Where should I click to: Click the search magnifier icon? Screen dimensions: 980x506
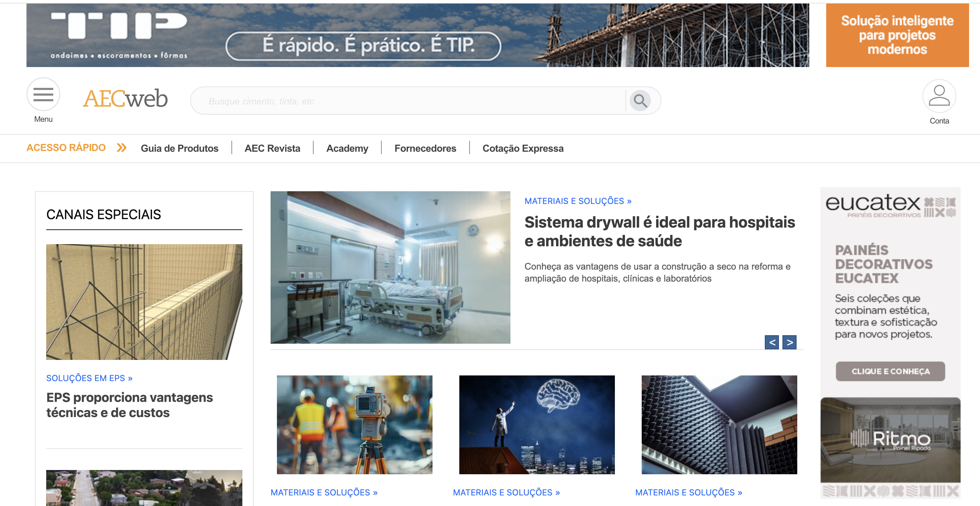pyautogui.click(x=641, y=101)
